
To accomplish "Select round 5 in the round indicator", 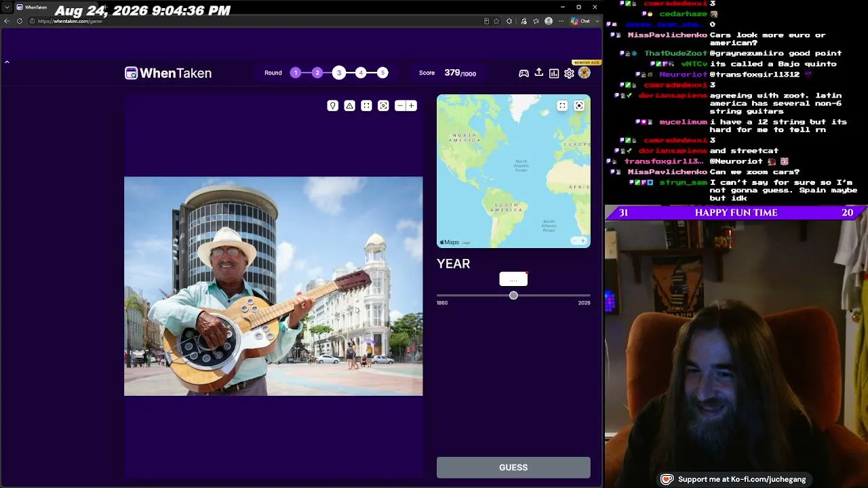I will click(x=382, y=73).
